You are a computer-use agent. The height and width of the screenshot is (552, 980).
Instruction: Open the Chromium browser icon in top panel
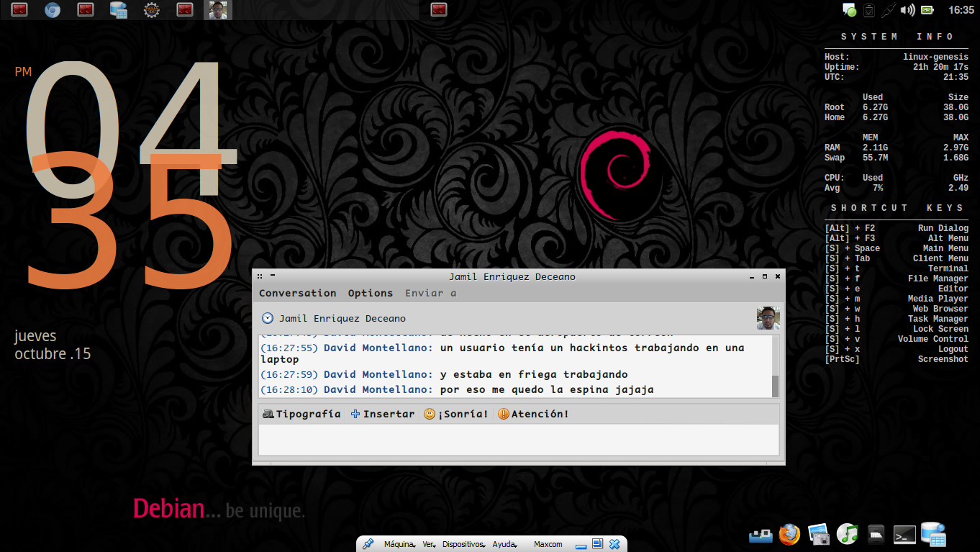pyautogui.click(x=53, y=10)
